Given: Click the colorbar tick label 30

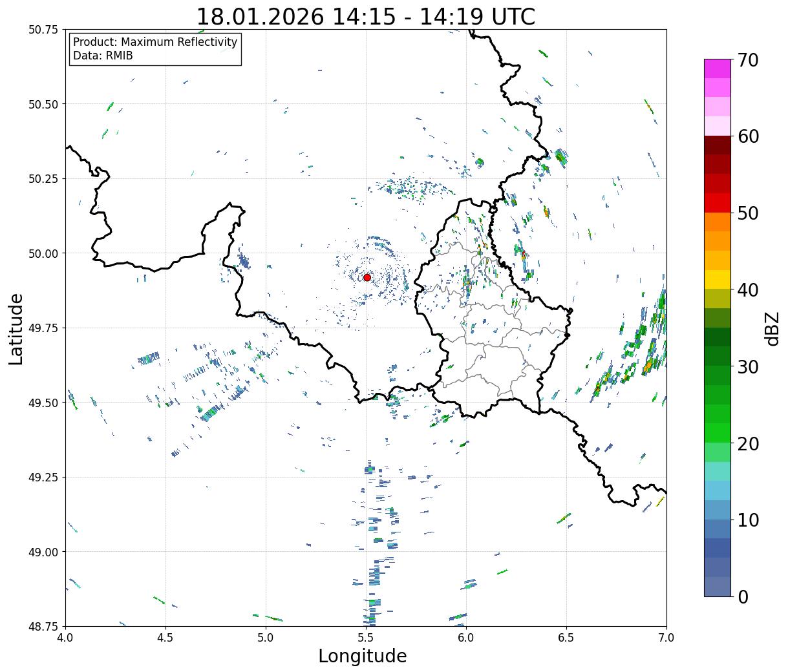Looking at the screenshot, I should coord(748,366).
